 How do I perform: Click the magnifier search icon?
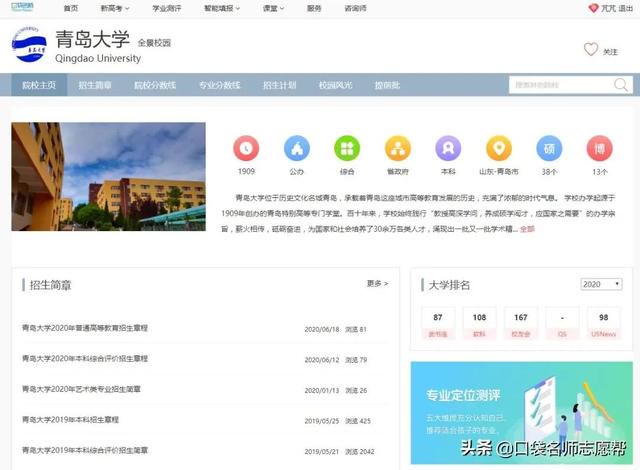point(621,85)
